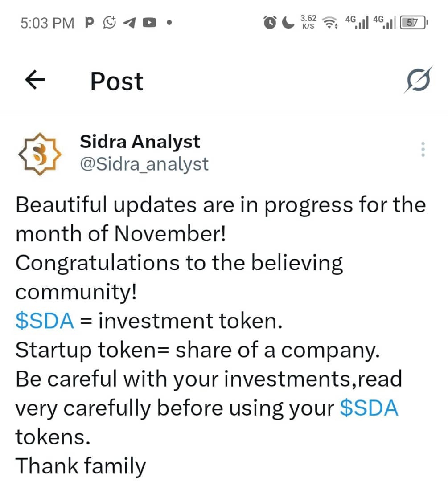Viewport: 448px width, 481px height.
Task: Tap the back arrow
Action: 35,81
